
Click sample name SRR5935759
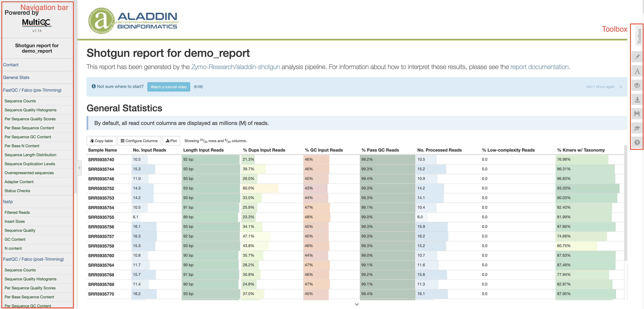point(101,246)
